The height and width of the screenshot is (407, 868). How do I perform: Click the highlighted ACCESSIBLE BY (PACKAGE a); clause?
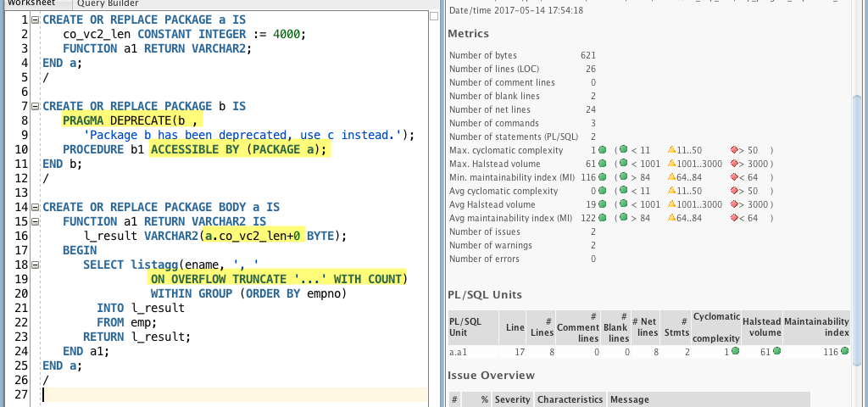240,149
